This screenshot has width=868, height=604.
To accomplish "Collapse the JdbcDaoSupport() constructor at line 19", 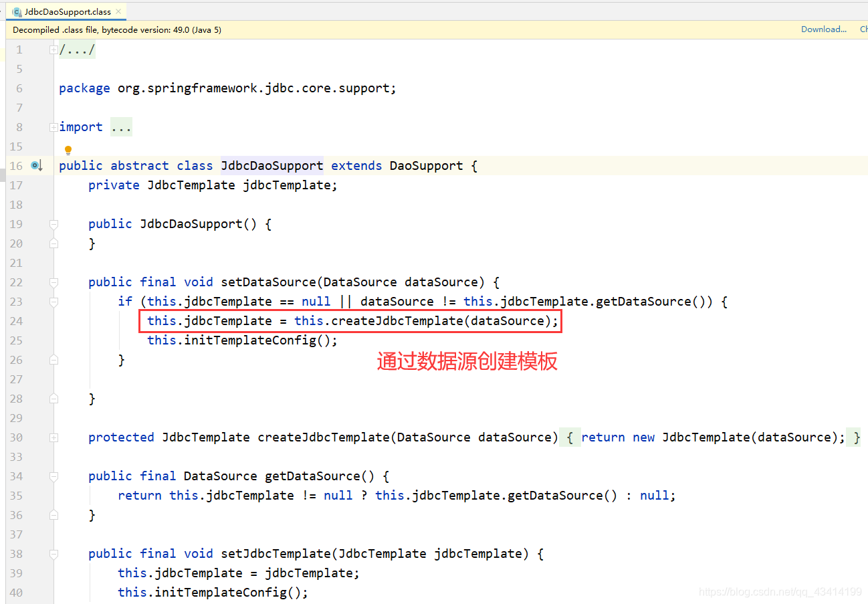I will coord(53,224).
